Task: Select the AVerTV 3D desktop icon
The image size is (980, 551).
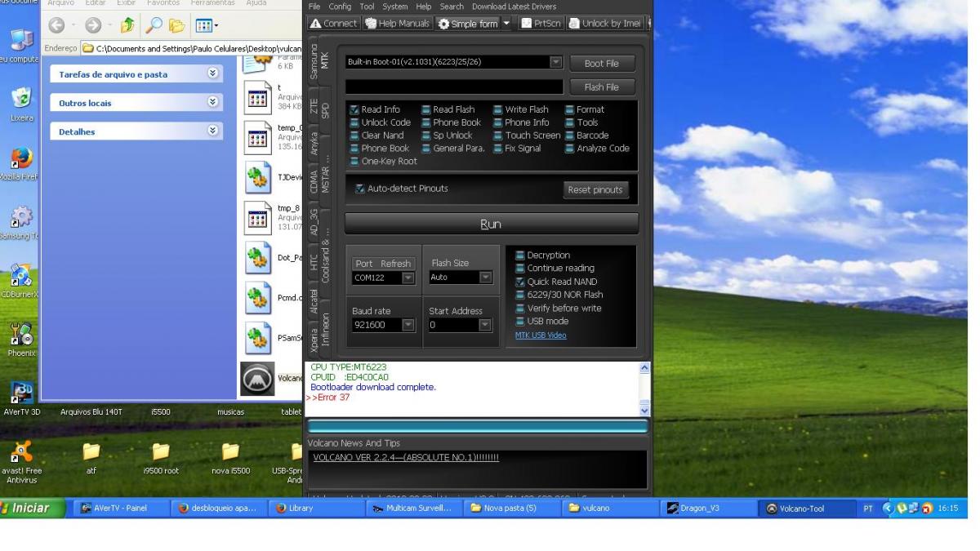Action: pos(20,391)
